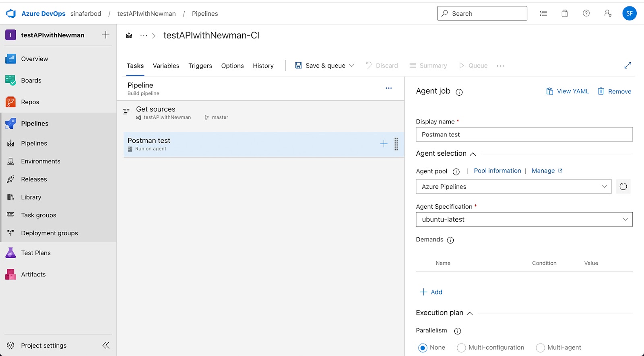Click the info icon next to Agent pool
Screen dimensions: 644x356
coord(456,172)
